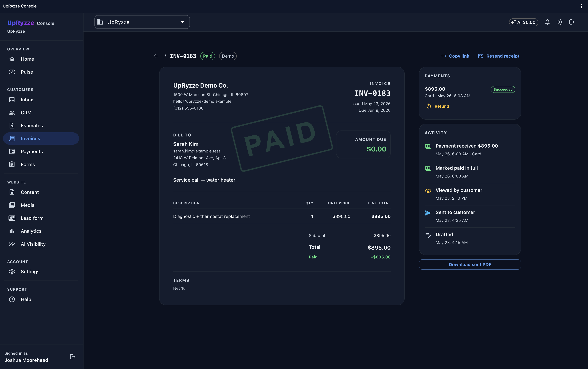This screenshot has width=588, height=369.
Task: Open the Payments wallet icon
Action: click(12, 151)
